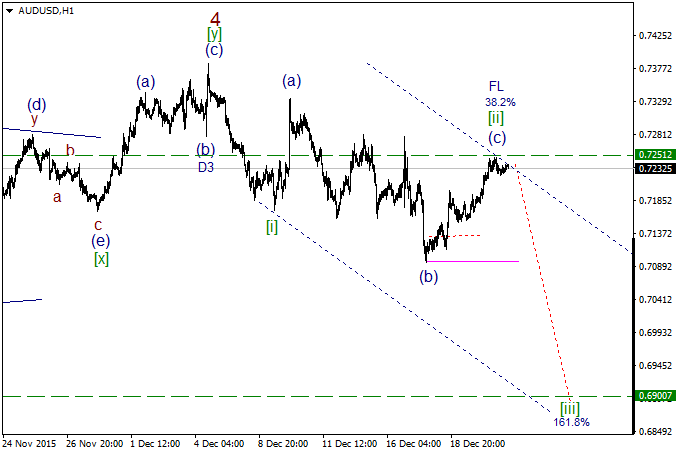The height and width of the screenshot is (455, 676).
Task: Select the dark red wave 4 label
Action: tap(215, 19)
